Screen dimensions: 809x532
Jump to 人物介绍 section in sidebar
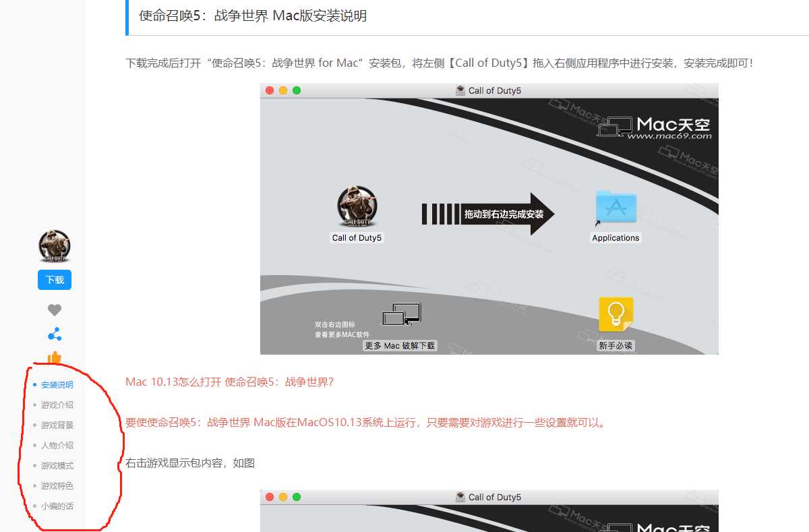(57, 446)
